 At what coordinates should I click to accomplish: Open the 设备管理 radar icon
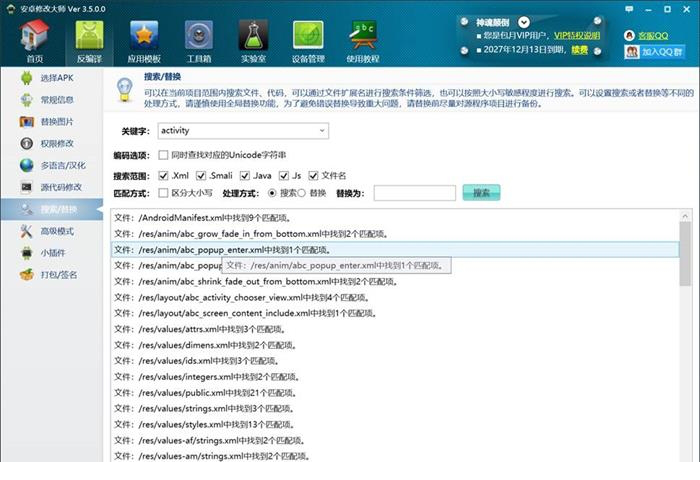[308, 36]
